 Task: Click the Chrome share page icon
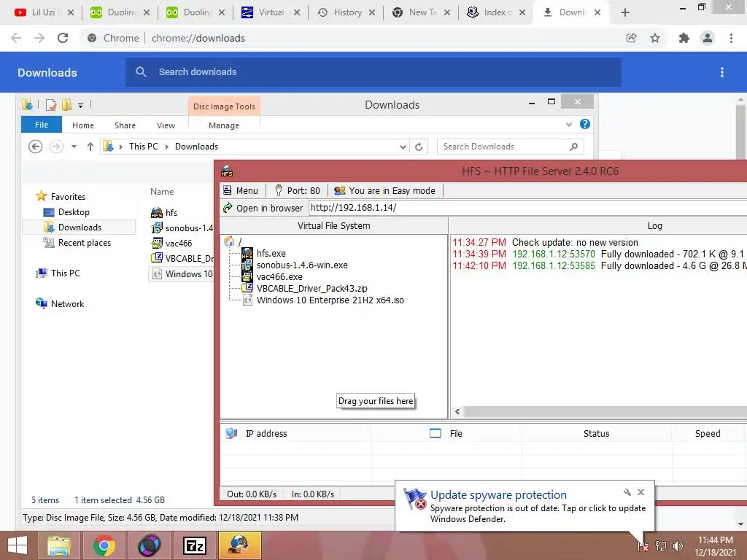631,38
